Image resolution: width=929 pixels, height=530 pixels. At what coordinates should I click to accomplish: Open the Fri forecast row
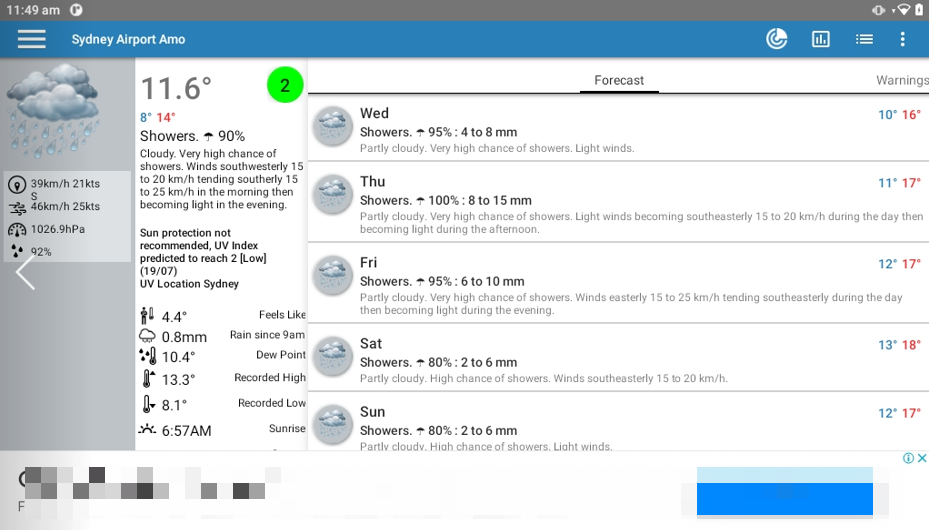click(619, 283)
